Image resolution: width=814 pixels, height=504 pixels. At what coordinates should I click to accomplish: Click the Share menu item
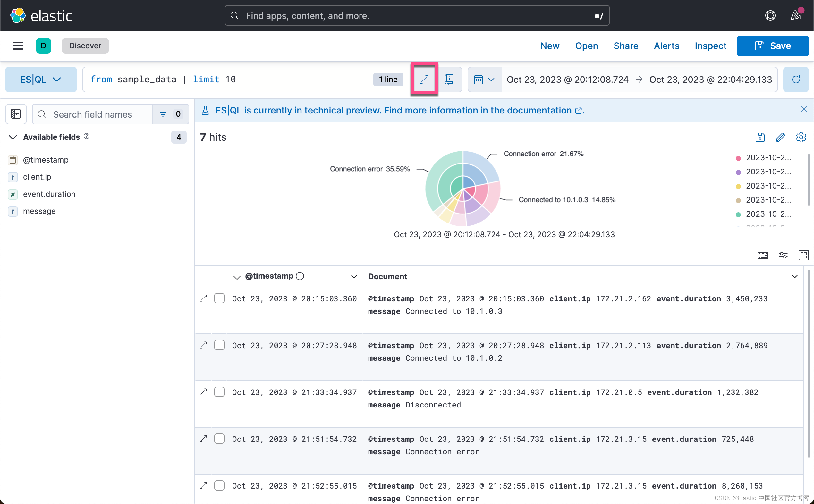click(626, 46)
